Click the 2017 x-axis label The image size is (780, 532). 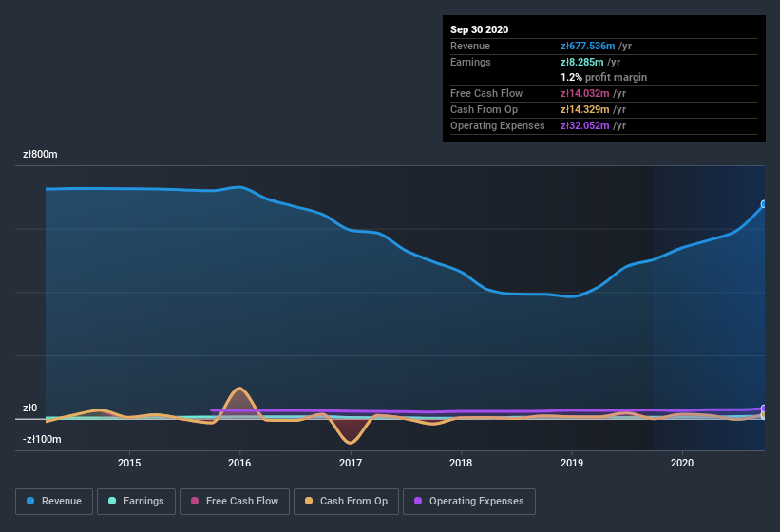[x=351, y=463]
